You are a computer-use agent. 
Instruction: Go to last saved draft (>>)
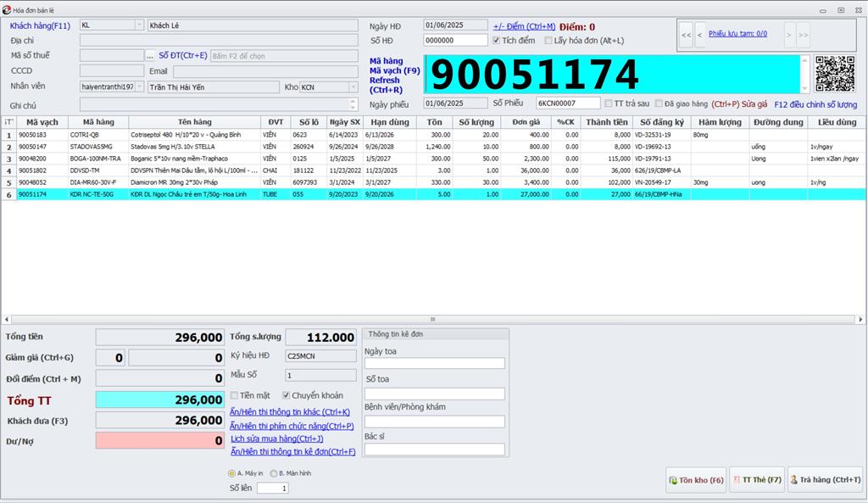tap(803, 35)
